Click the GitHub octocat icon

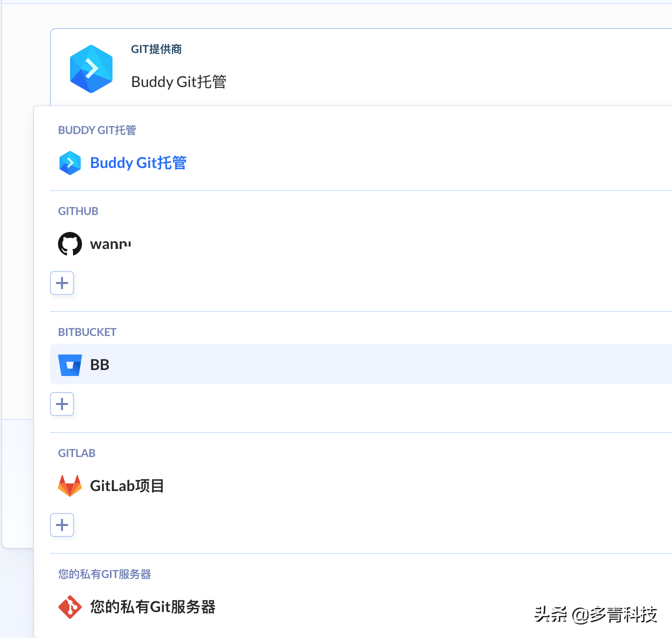tap(70, 244)
